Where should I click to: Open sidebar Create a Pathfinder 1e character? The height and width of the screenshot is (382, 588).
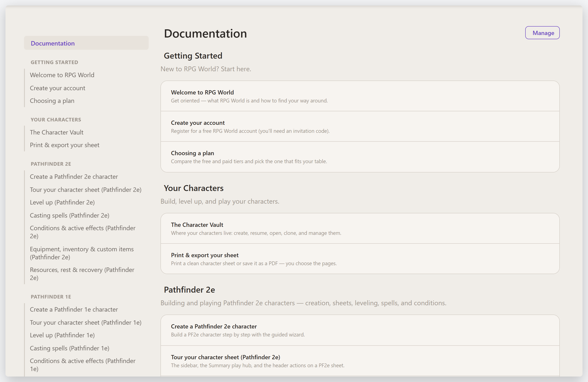[74, 309]
